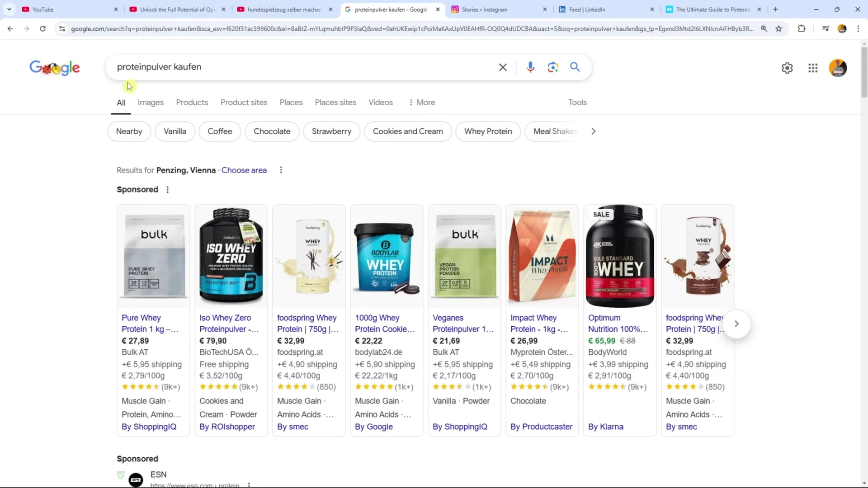Start voice search with the microphone icon
Viewport: 868px width, 488px height.
tap(530, 67)
